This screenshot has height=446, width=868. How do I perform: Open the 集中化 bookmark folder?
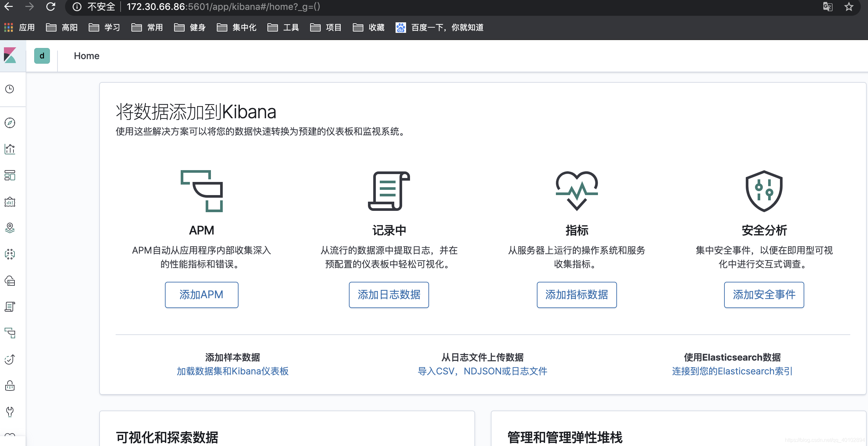pyautogui.click(x=237, y=27)
